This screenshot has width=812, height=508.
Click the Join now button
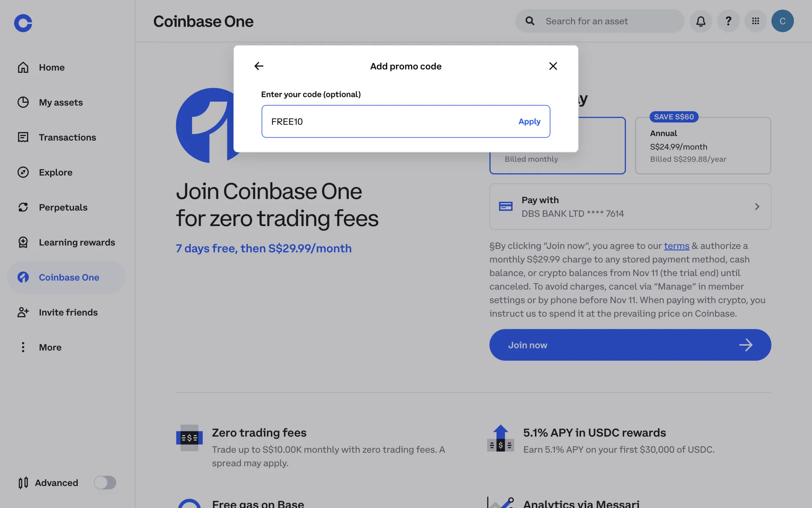pyautogui.click(x=630, y=345)
